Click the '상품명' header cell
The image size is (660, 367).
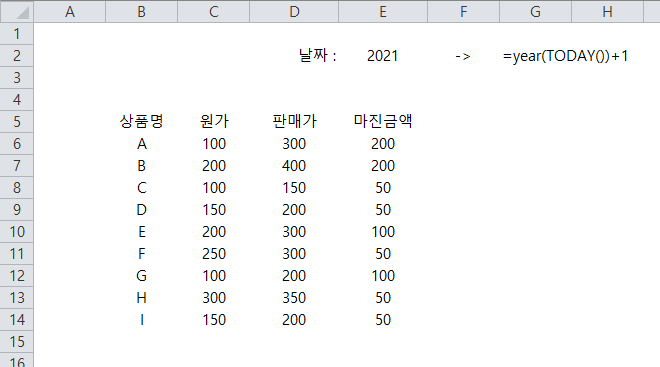tap(141, 121)
